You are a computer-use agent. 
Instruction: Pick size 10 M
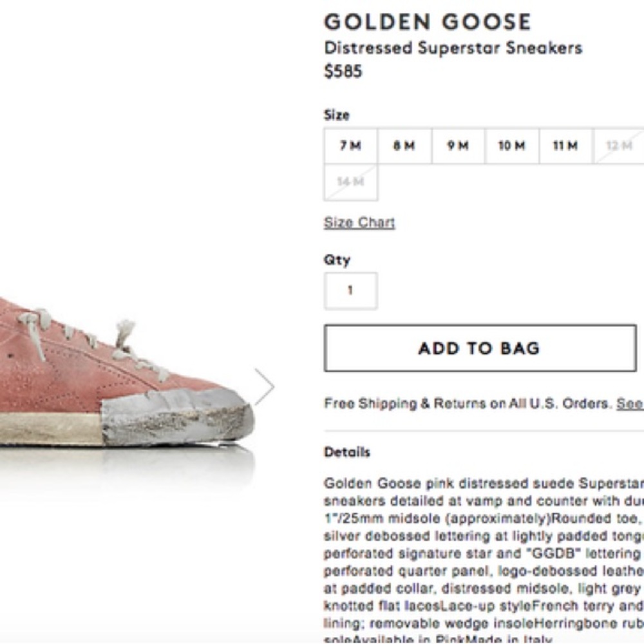(510, 146)
